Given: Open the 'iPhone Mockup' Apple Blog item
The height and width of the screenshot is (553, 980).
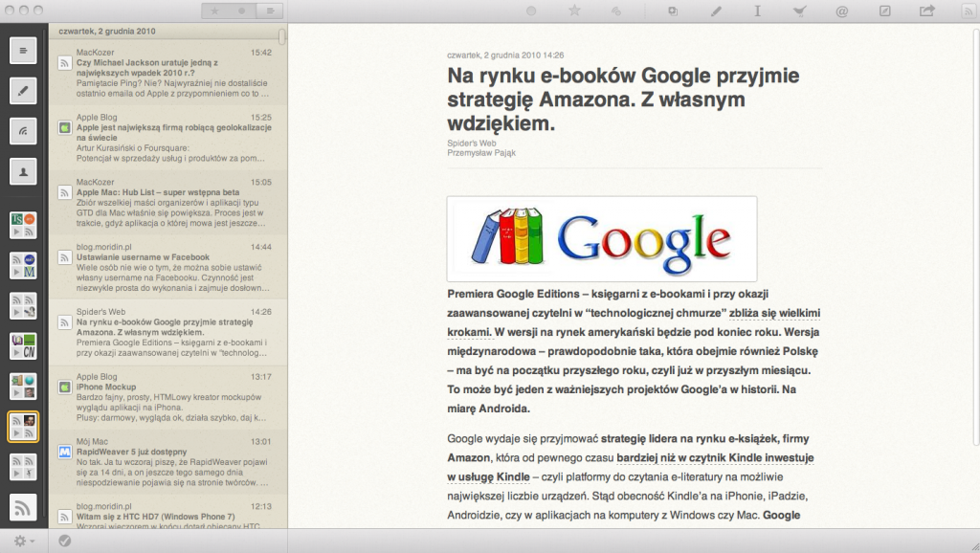Looking at the screenshot, I should point(167,397).
